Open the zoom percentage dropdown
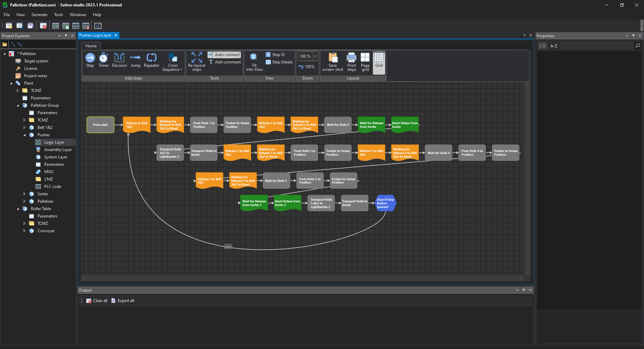 pos(316,56)
